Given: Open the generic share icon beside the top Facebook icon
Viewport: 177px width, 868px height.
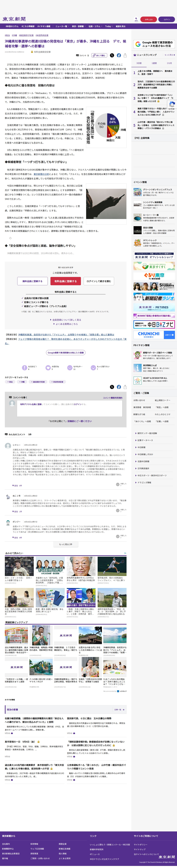Looking at the screenshot, I should [x=125, y=55].
